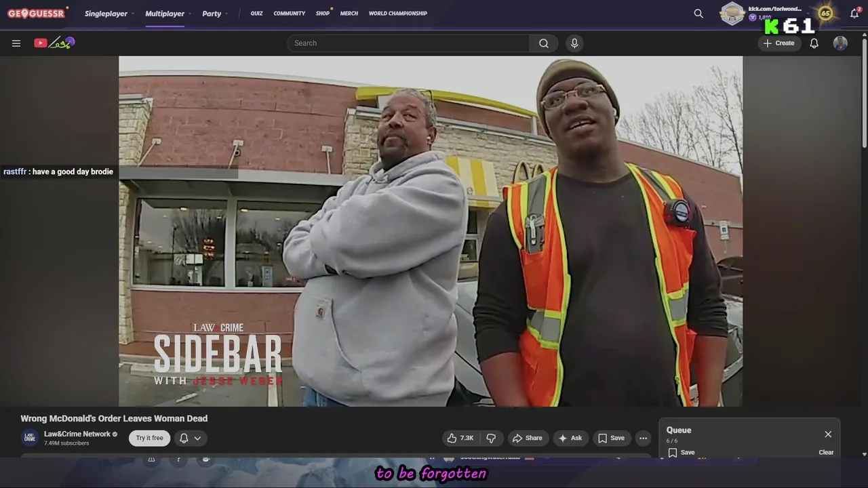The height and width of the screenshot is (488, 868).
Task: Click the YouTube search submit button
Action: pyautogui.click(x=544, y=43)
